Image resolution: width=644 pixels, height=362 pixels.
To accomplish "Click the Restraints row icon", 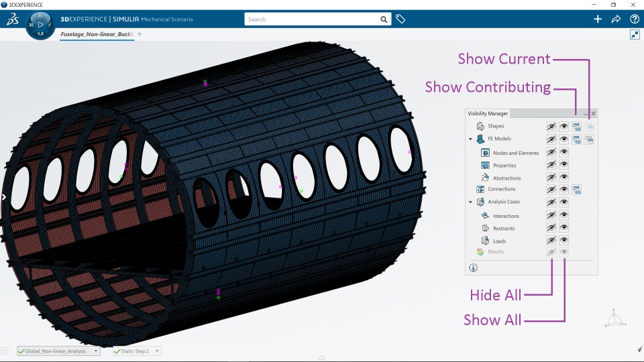I will (x=485, y=228).
